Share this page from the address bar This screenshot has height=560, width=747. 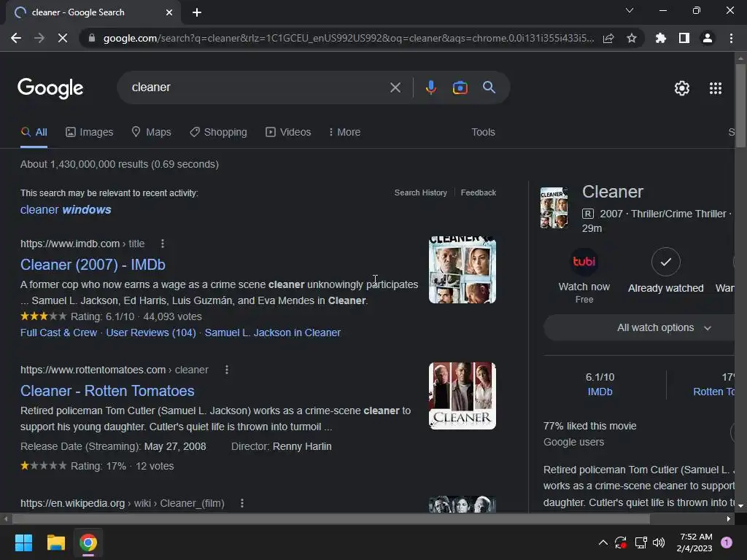608,38
